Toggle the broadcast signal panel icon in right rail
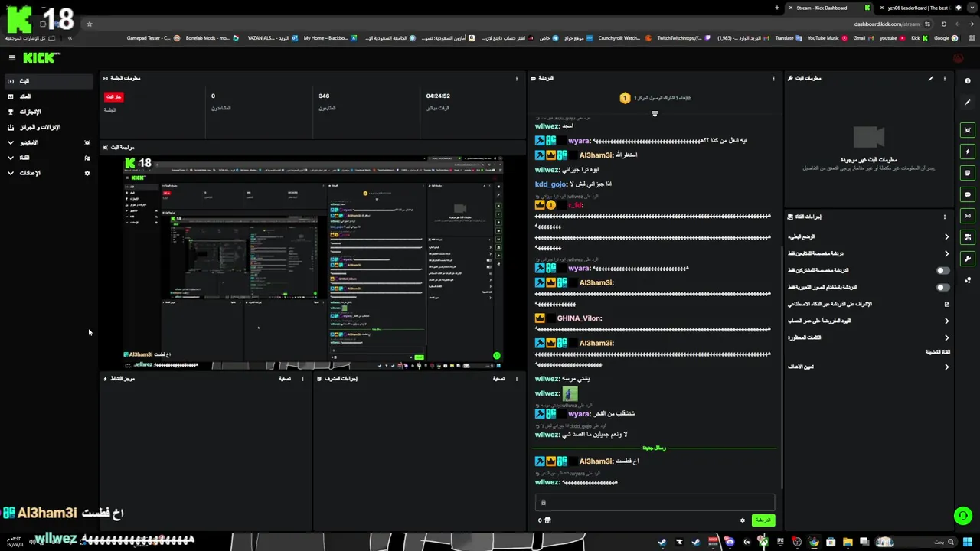This screenshot has height=551, width=980. 968,216
